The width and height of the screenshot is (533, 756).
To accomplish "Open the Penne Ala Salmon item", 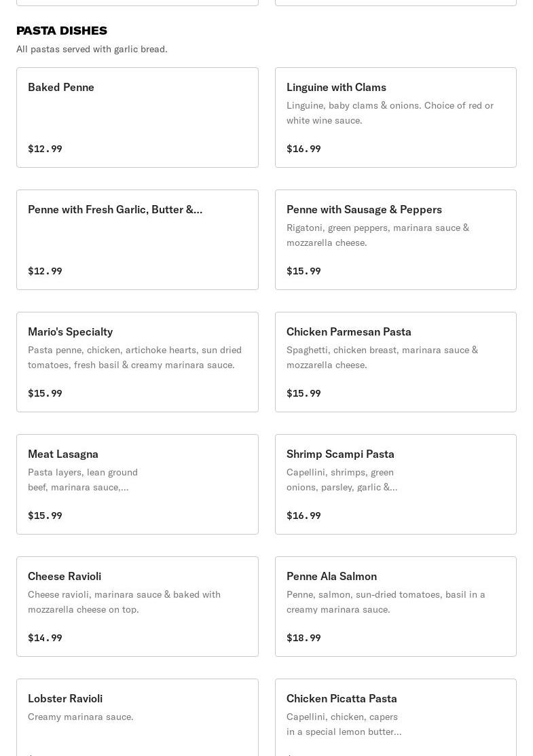I will (x=395, y=606).
